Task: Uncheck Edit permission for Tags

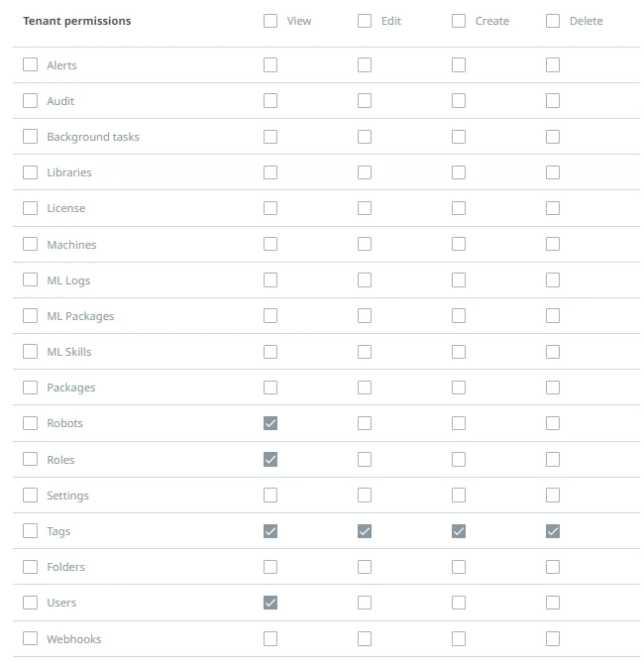Action: pyautogui.click(x=365, y=531)
